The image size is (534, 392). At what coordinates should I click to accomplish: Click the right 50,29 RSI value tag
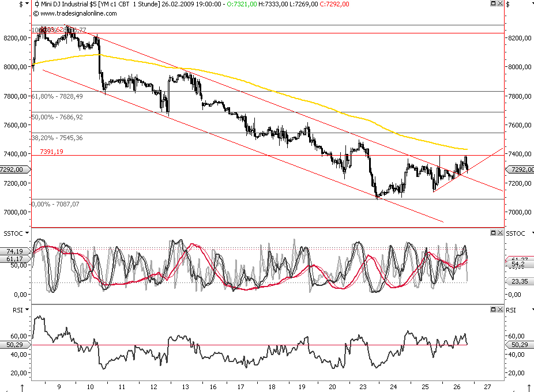tap(520, 345)
